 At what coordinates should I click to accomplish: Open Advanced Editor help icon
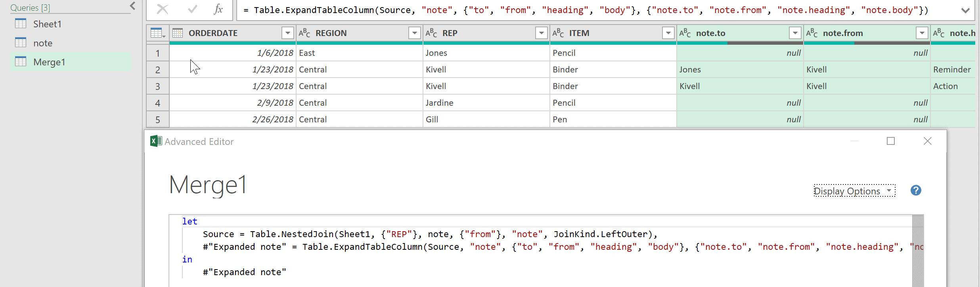pyautogui.click(x=916, y=190)
